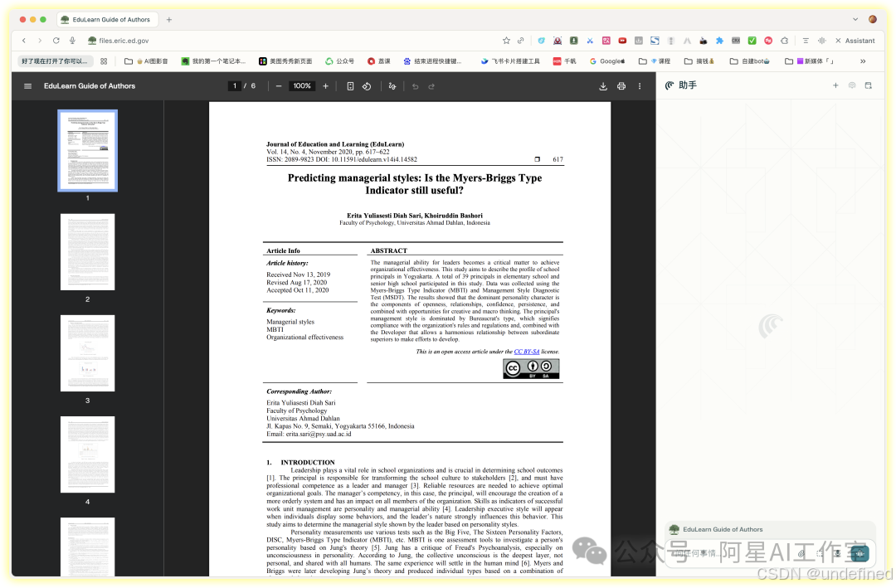The width and height of the screenshot is (896, 588).
Task: Open the 飞书卡片搭建工具 bookmark
Action: coord(509,61)
